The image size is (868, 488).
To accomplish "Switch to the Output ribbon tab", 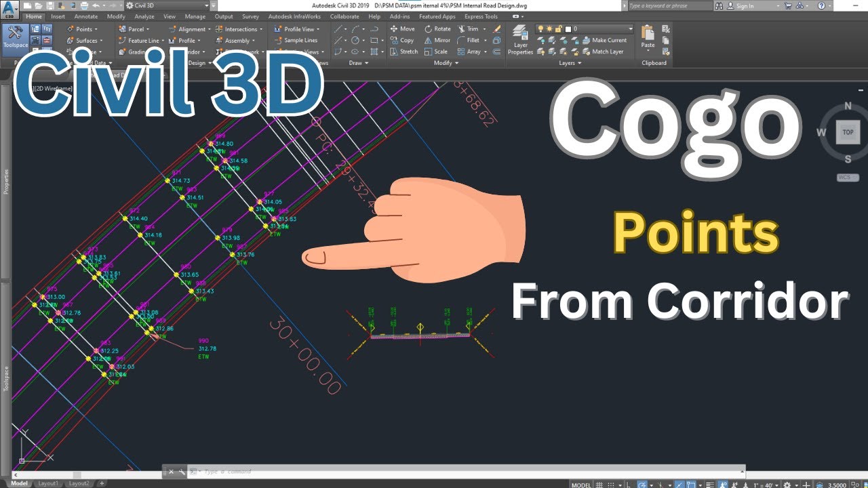I will (224, 16).
